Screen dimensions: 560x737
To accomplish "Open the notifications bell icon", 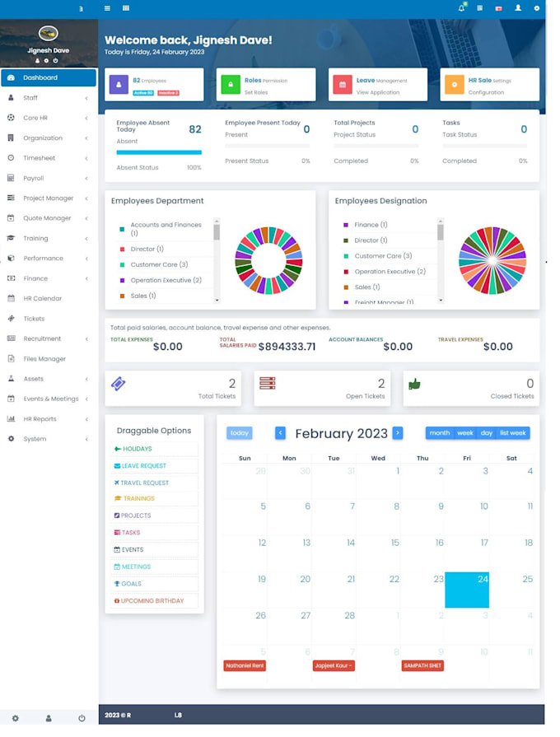I will tap(462, 8).
